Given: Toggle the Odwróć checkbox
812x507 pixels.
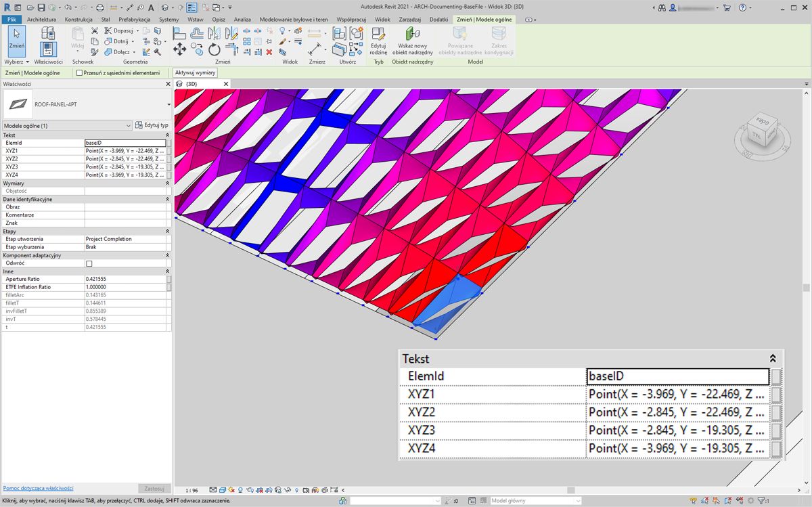Looking at the screenshot, I should point(89,263).
